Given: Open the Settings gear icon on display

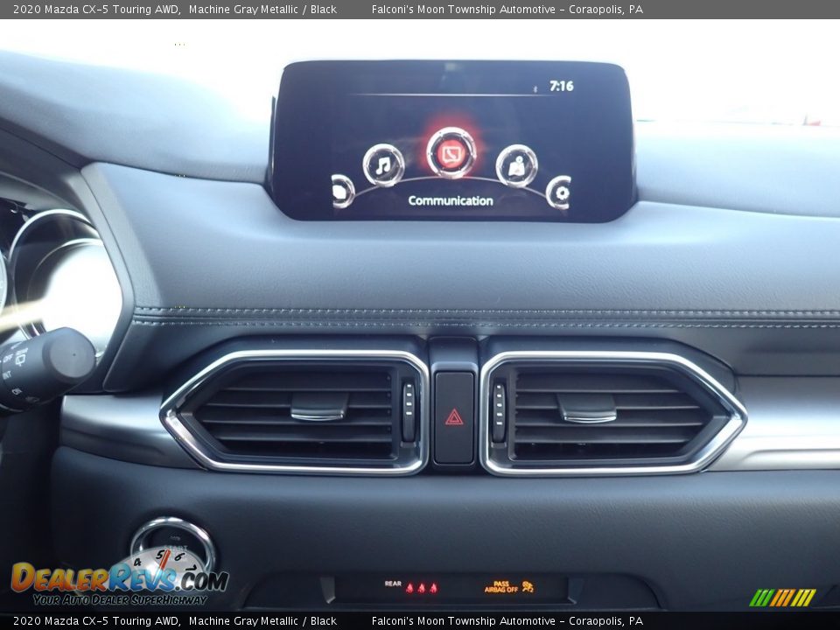Looking at the screenshot, I should coord(559,192).
